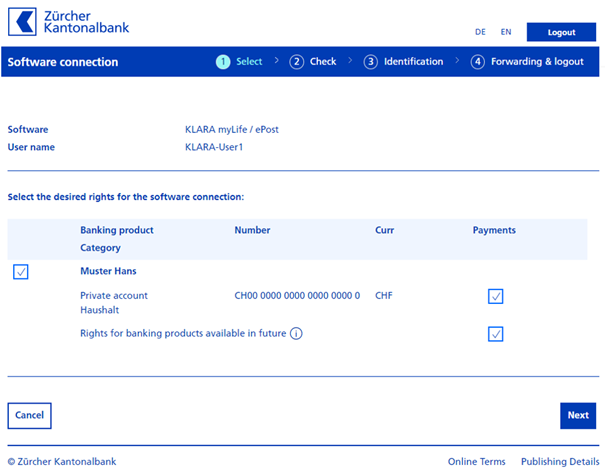Click the Next button
The height and width of the screenshot is (475, 605).
point(578,416)
